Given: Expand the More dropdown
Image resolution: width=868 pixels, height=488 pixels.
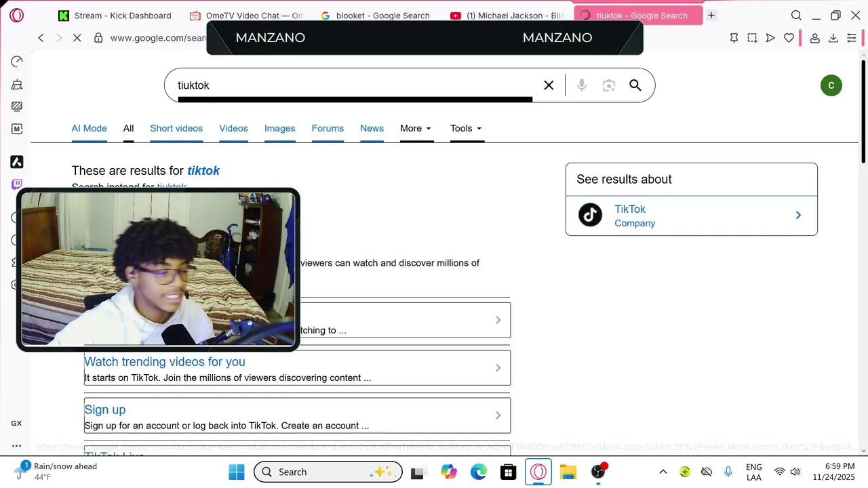Looking at the screenshot, I should pos(416,128).
